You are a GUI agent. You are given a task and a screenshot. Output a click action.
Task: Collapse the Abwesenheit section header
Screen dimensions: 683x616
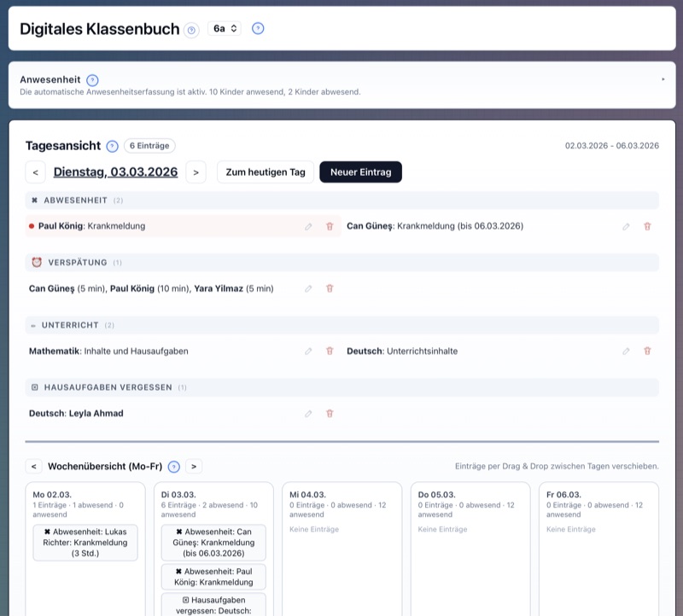[x=342, y=200]
